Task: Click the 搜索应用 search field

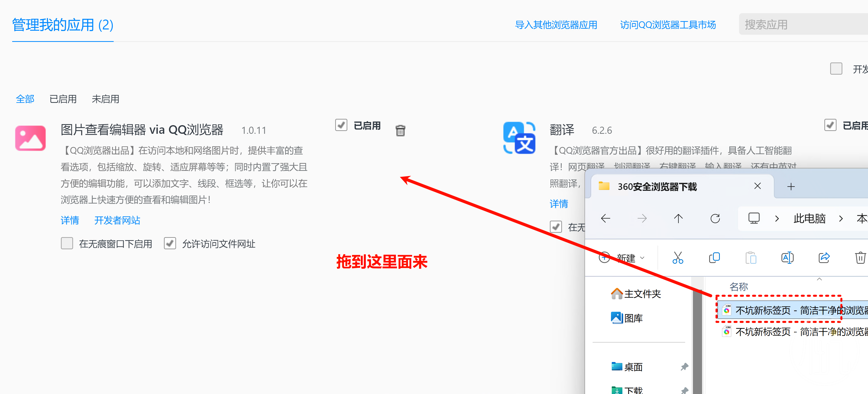Action: 803,24
